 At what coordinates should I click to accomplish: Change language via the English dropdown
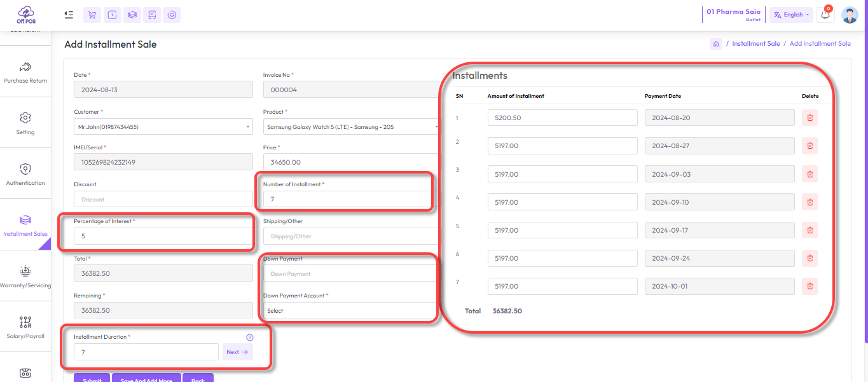[792, 15]
